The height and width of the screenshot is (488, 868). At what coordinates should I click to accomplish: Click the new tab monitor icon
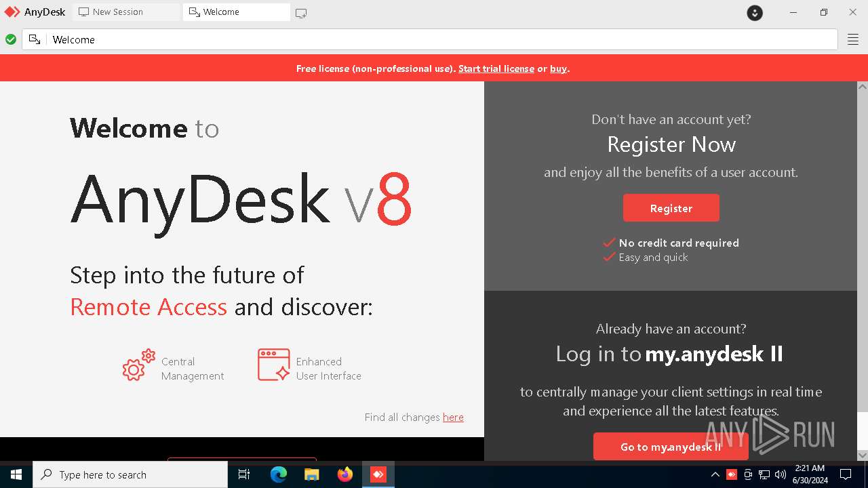coord(301,12)
